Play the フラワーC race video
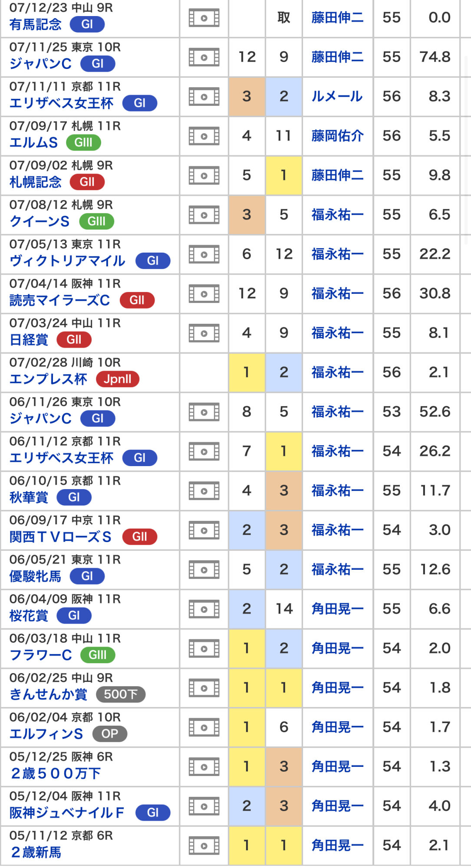471x868 pixels. click(x=204, y=649)
